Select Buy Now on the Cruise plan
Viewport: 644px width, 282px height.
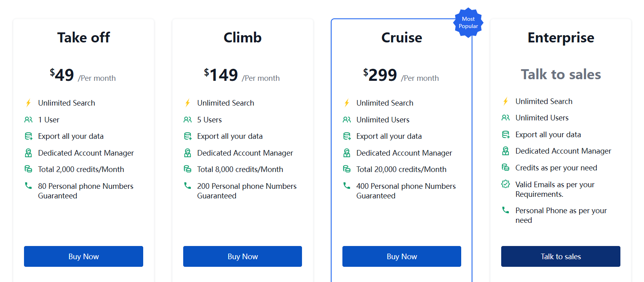point(402,256)
